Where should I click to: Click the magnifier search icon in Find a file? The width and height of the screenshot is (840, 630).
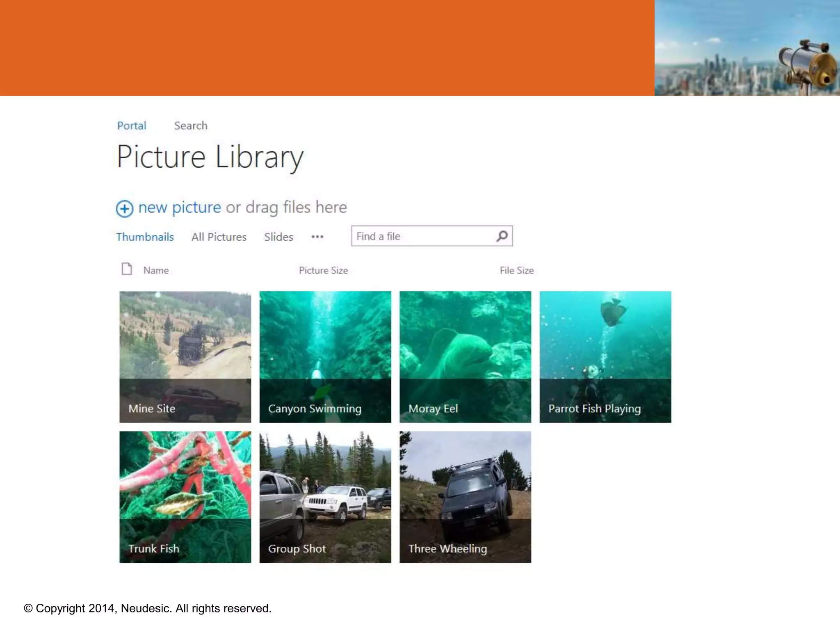coord(502,236)
